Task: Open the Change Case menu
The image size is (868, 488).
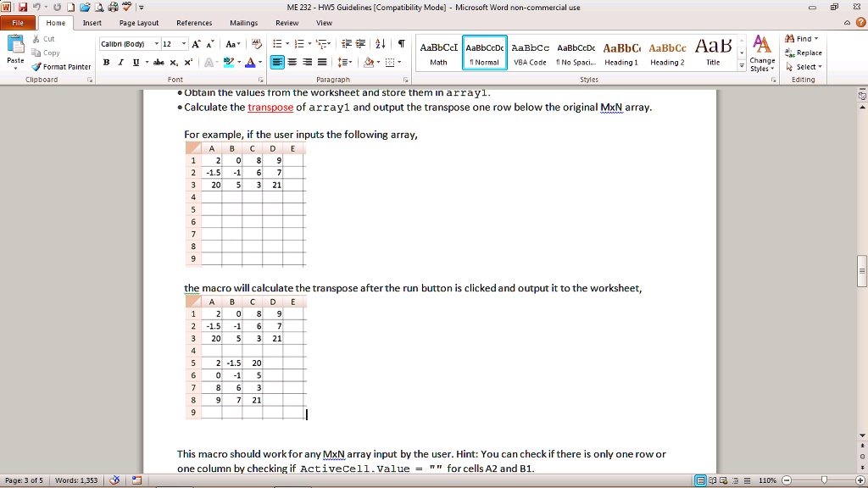Action: (232, 44)
